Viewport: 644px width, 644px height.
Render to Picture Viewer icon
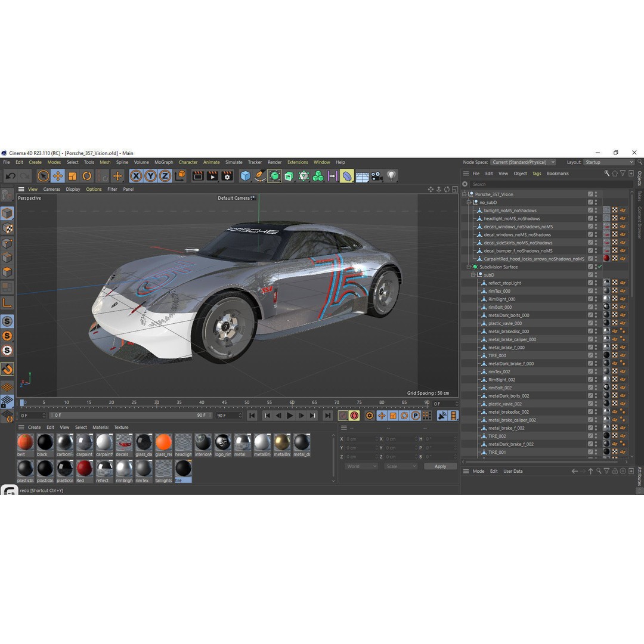click(212, 176)
